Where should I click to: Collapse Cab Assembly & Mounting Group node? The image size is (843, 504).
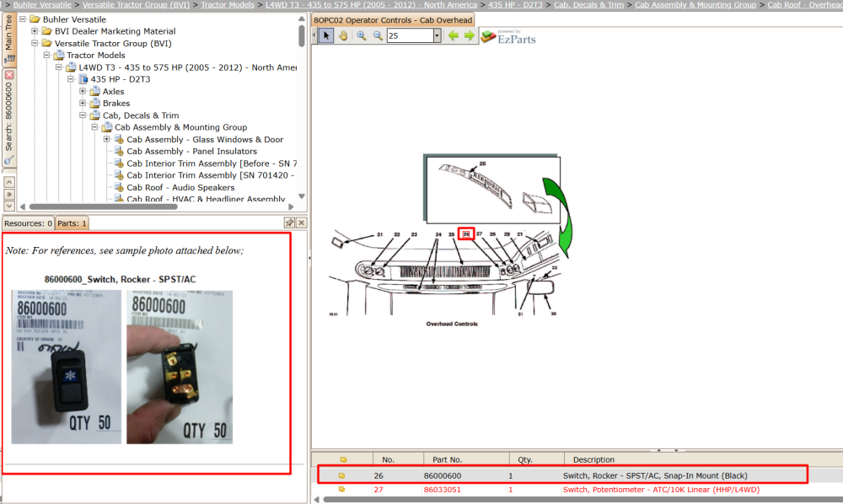click(94, 126)
